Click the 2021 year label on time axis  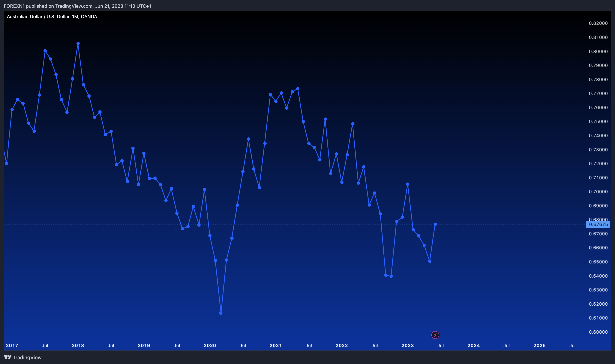point(276,345)
